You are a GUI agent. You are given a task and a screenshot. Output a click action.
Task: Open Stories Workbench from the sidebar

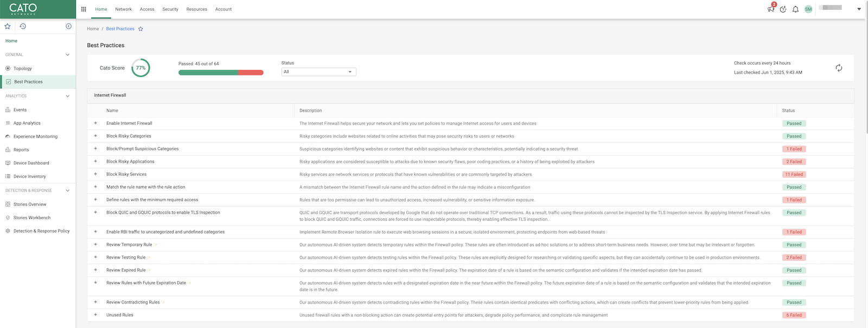tap(32, 217)
